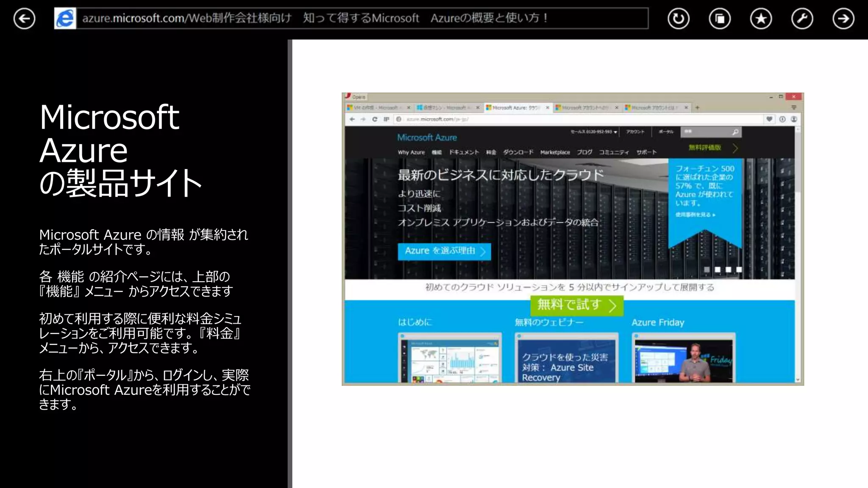Image resolution: width=868 pixels, height=488 pixels.
Task: Open the tabs overview icon
Action: coord(720,19)
